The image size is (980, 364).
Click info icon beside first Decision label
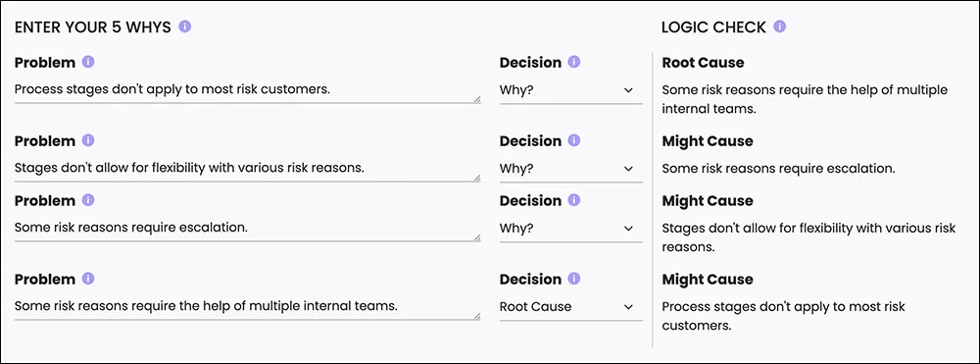tap(573, 62)
